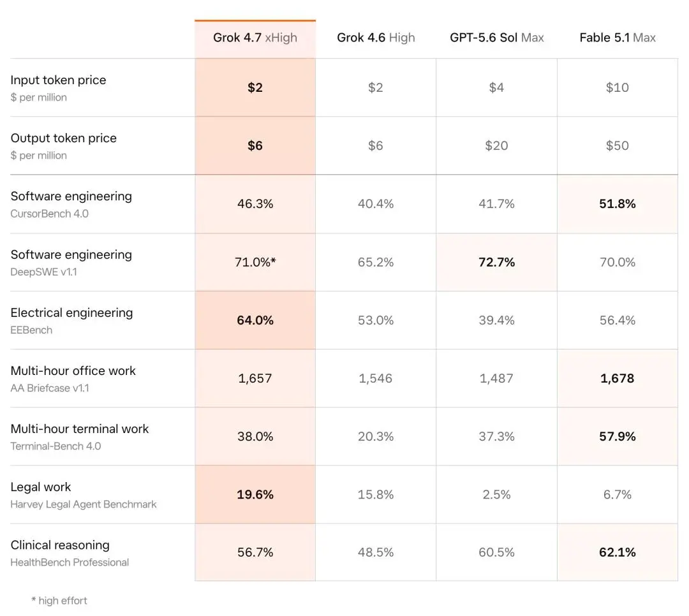Select the Terminal-Bench 4.0 label
This screenshot has width=689, height=616.
tap(56, 446)
